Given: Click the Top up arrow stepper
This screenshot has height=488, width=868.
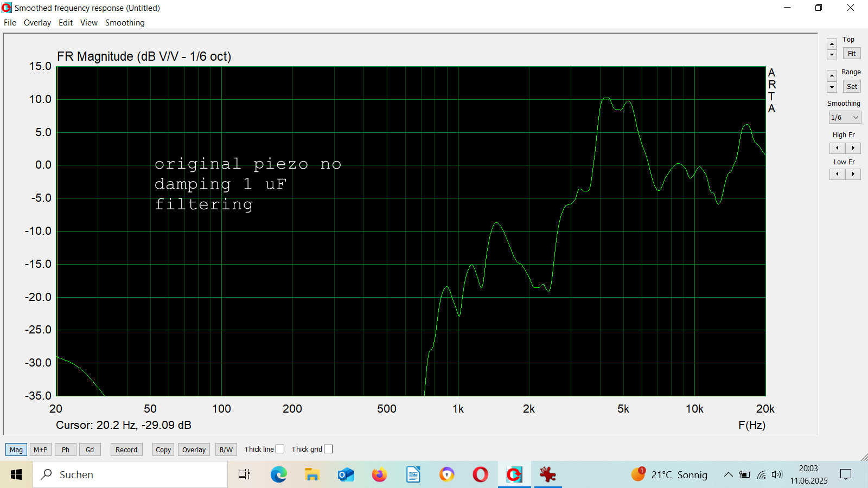Looking at the screenshot, I should [832, 44].
